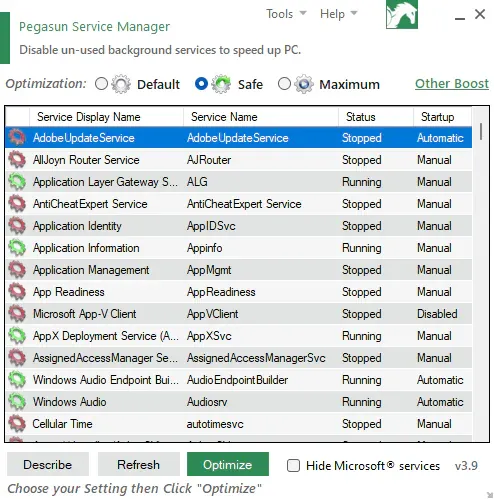Image resolution: width=494 pixels, height=499 pixels.
Task: Select the Cellular Time display name
Action: coord(62,424)
